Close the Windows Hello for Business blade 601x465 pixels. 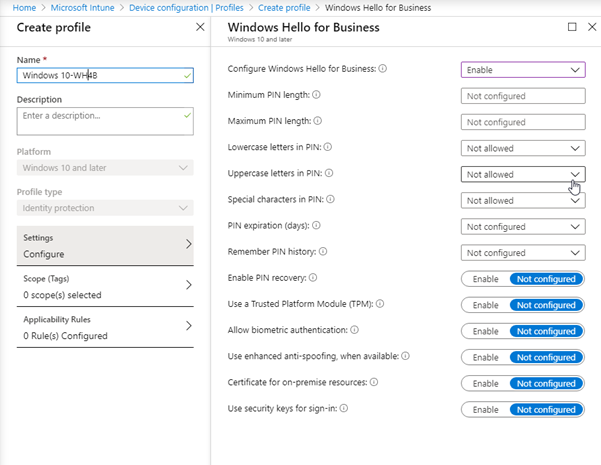(x=592, y=27)
